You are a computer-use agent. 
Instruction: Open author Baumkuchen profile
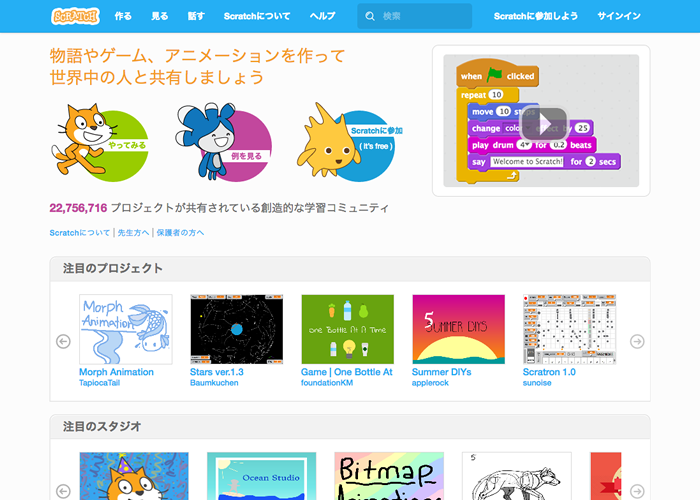tap(214, 383)
